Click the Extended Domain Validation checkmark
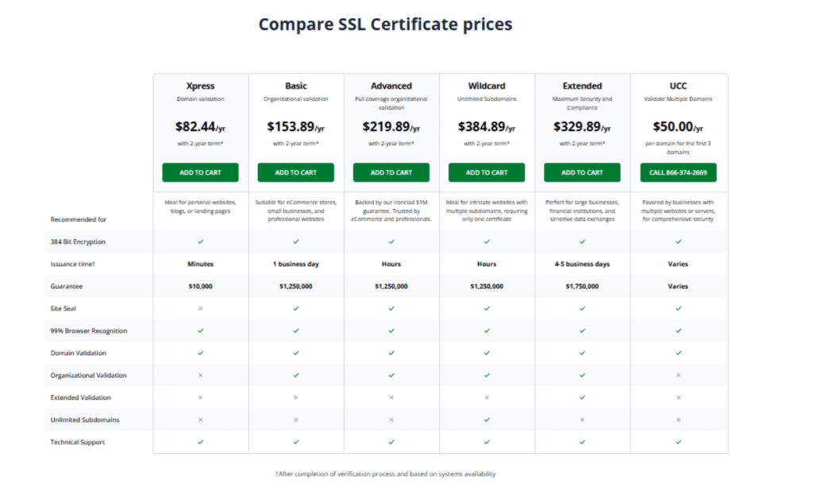 pos(582,353)
